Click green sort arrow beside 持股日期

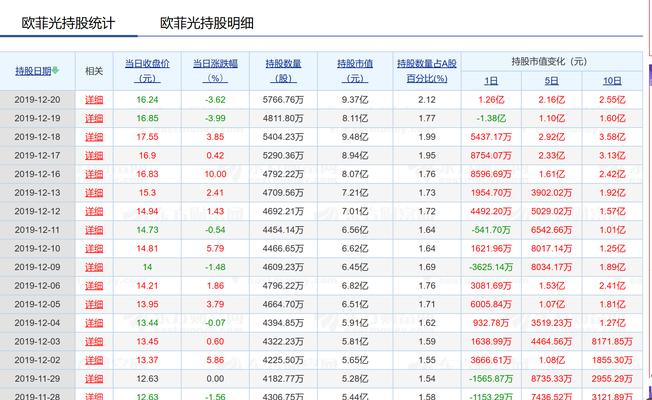tap(55, 70)
